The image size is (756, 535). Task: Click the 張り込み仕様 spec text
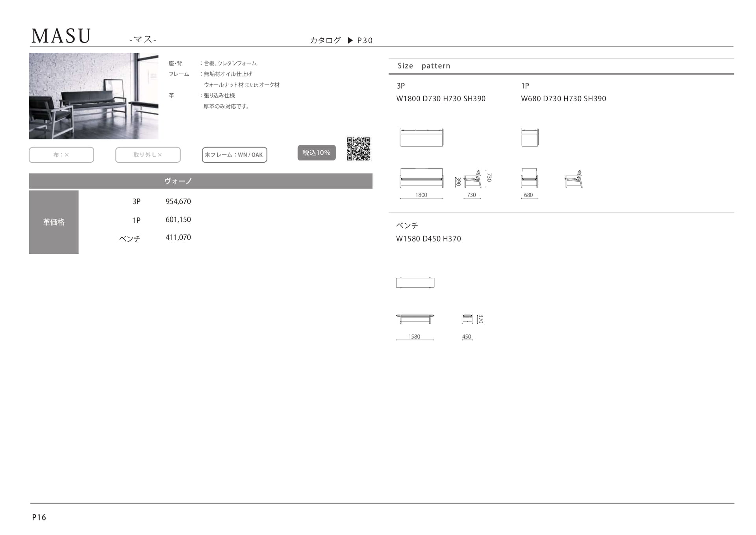click(219, 96)
